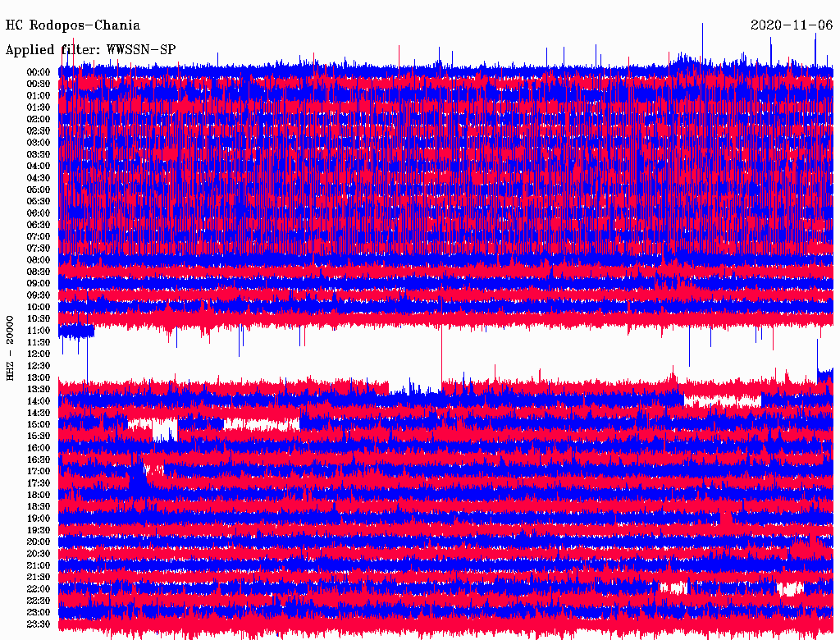The image size is (840, 640).
Task: Click the HHZ - 20000 vertical axis label
Action: click(10, 347)
